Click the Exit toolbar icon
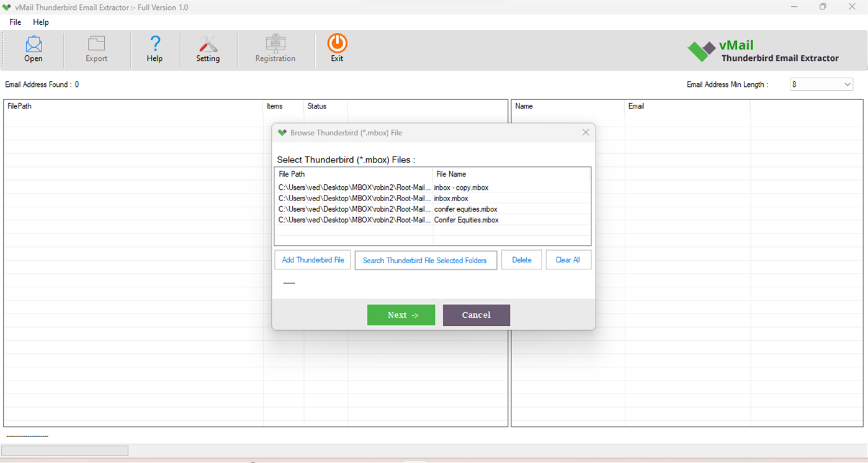Screen dimensions: 868x463 tap(337, 48)
